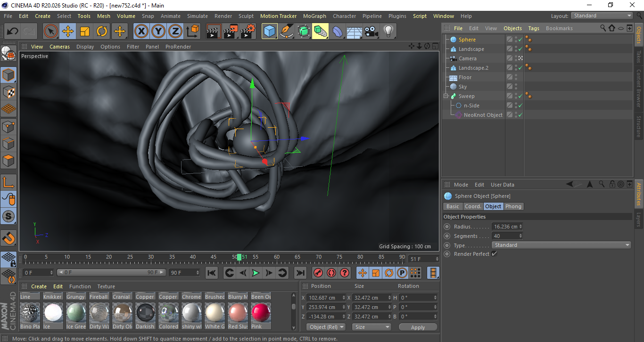Toggle the Sphere's green visibility checkmark

click(x=520, y=40)
